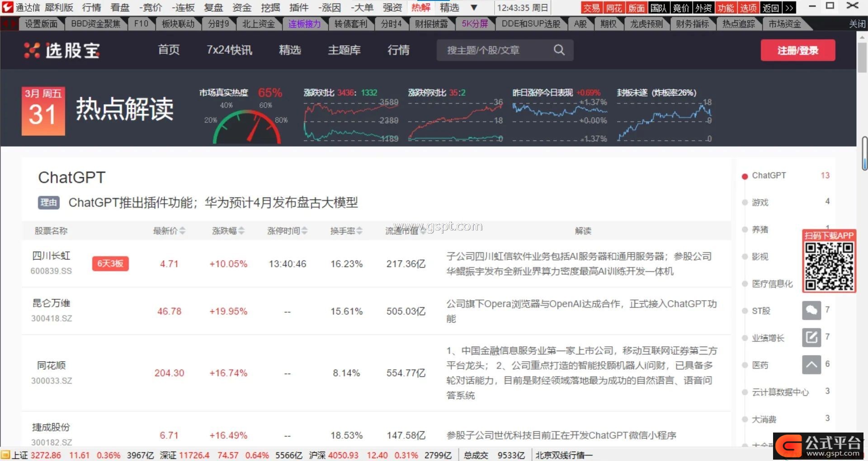Switch to the 连板接力 tab
This screenshot has width=868, height=461.
click(x=305, y=24)
